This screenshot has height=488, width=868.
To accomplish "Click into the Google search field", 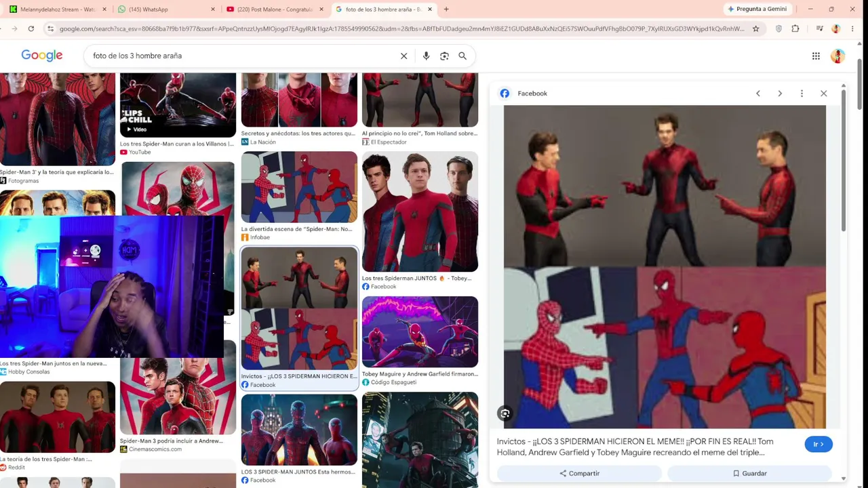I will 244,56.
